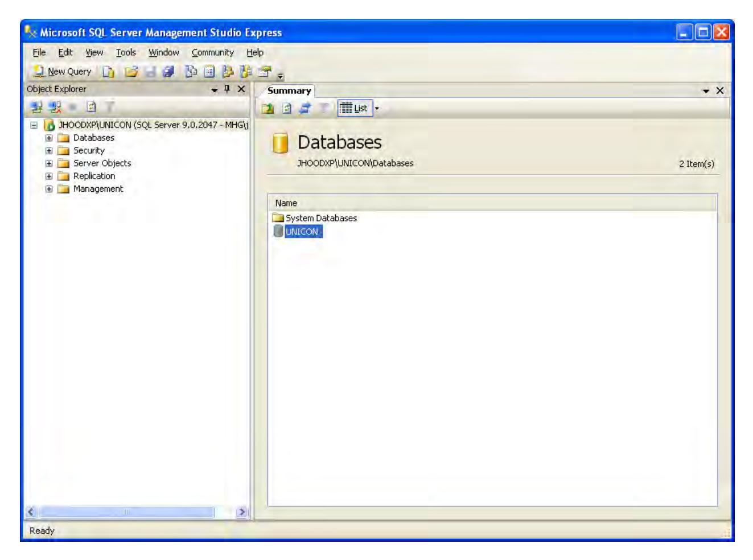The height and width of the screenshot is (560, 753).
Task: Click the Object Explorer scroll left arrow
Action: coord(31,512)
